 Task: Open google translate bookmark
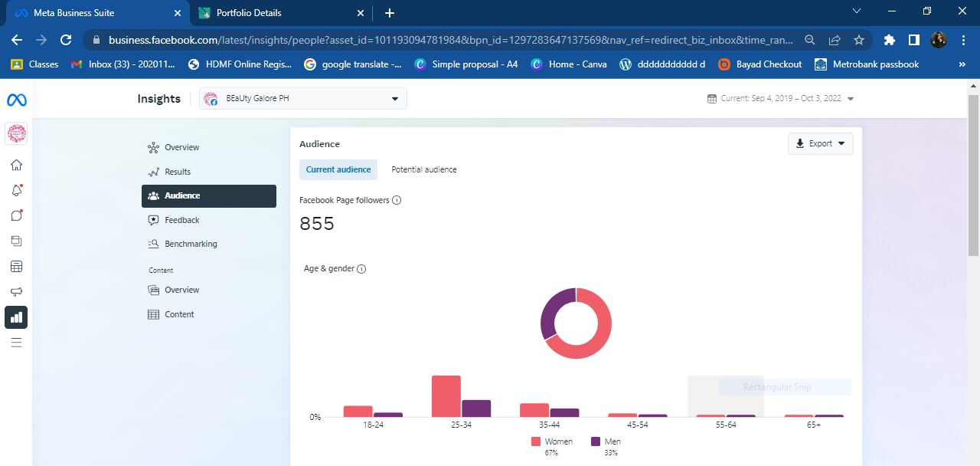point(353,64)
